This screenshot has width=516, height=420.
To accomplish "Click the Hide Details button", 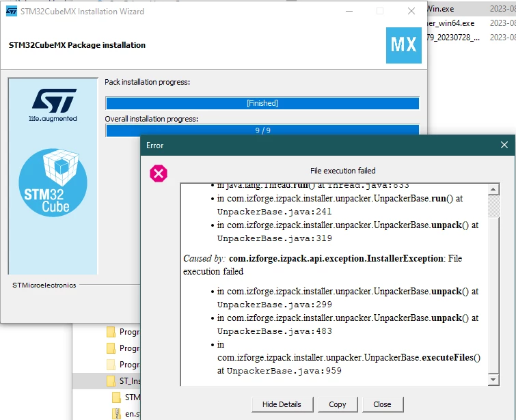I will click(x=282, y=404).
